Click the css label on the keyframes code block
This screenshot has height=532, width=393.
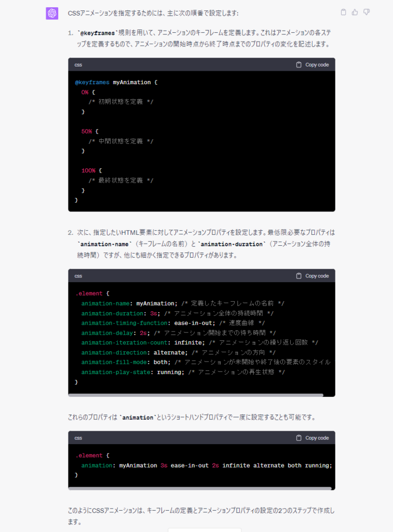click(78, 65)
